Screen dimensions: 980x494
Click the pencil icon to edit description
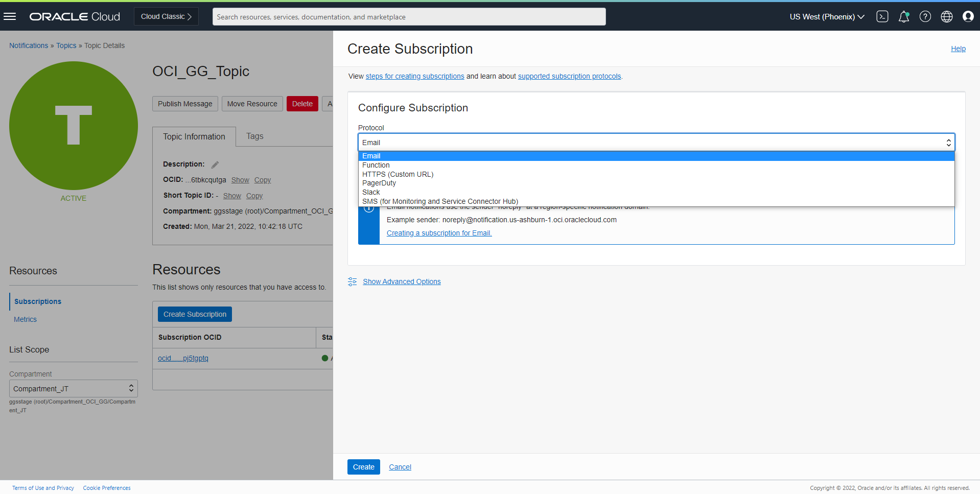coord(215,164)
